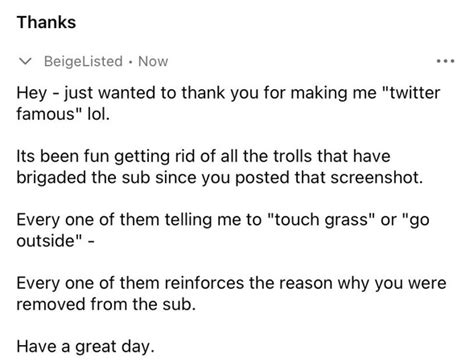Click the "Its been fun getting rid" paragraph
Screen dimensions: 474x362
(x=220, y=167)
